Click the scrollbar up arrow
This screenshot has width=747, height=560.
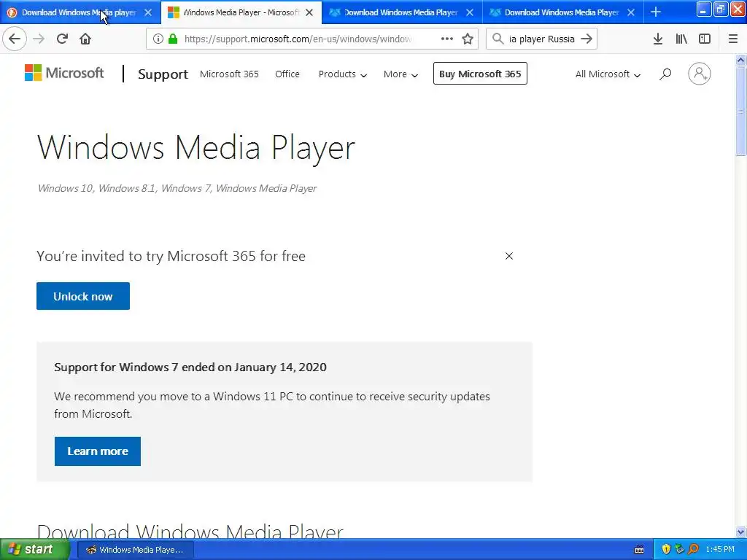[x=740, y=60]
